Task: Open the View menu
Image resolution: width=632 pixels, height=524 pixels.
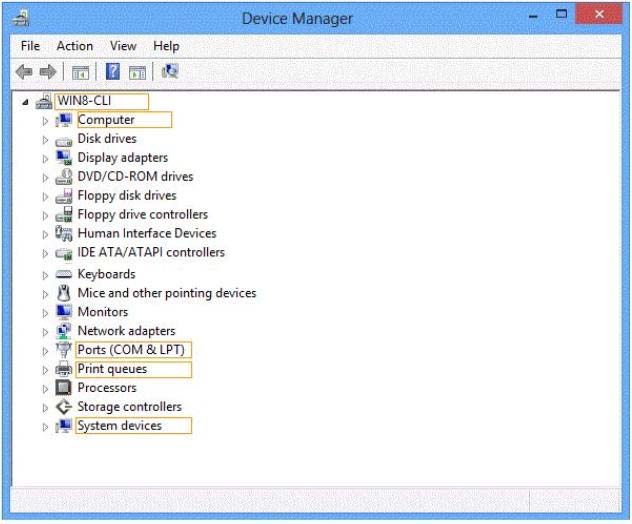Action: pyautogui.click(x=123, y=46)
